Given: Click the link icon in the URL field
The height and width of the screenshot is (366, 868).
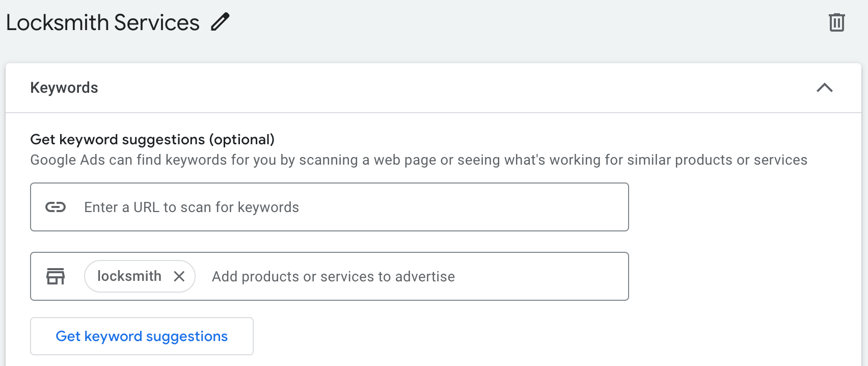Looking at the screenshot, I should 56,207.
